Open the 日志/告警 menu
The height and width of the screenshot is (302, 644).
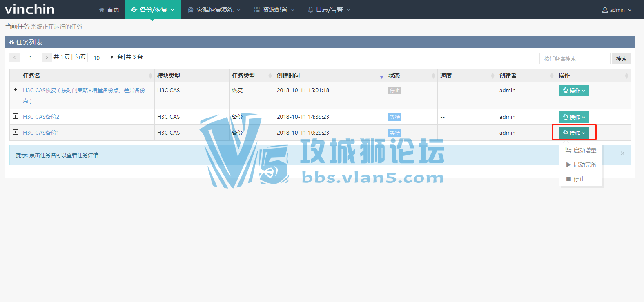tap(329, 9)
